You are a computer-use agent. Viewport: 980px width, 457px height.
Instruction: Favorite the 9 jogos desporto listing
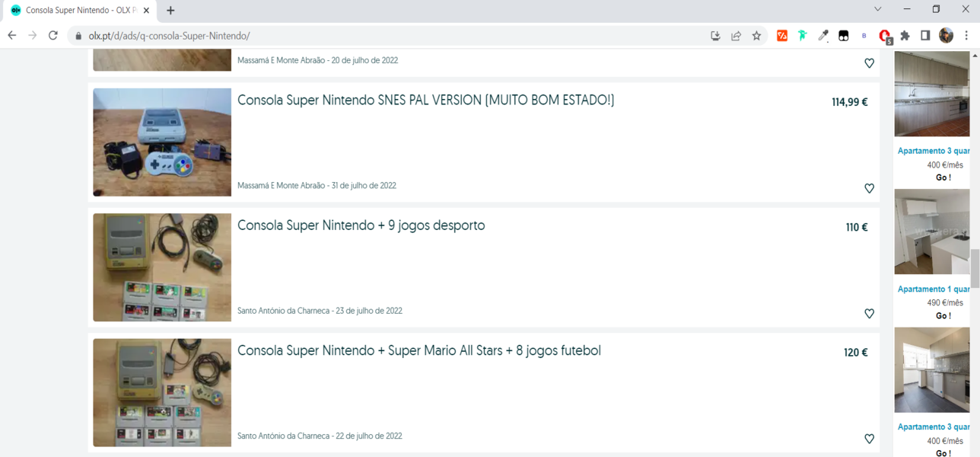pos(869,313)
